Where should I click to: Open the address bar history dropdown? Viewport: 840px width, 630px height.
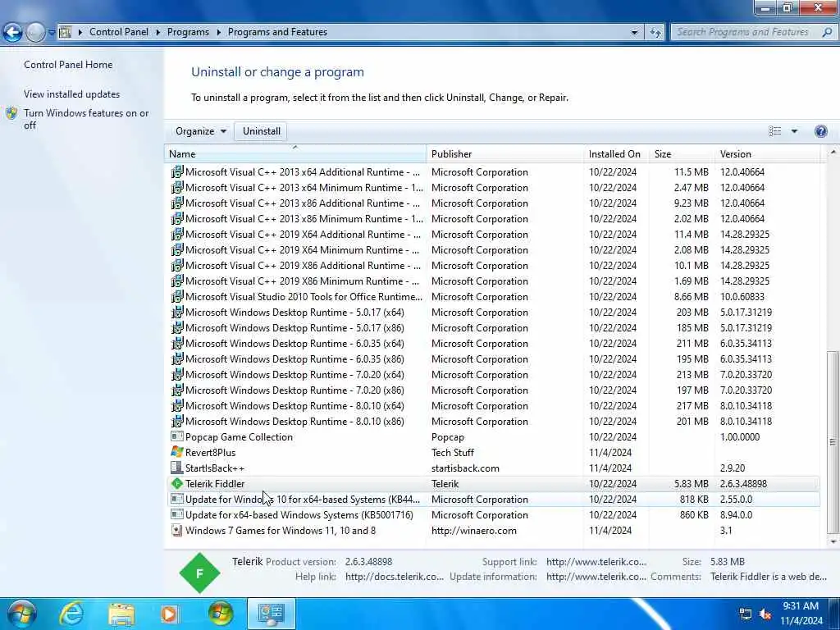(634, 32)
